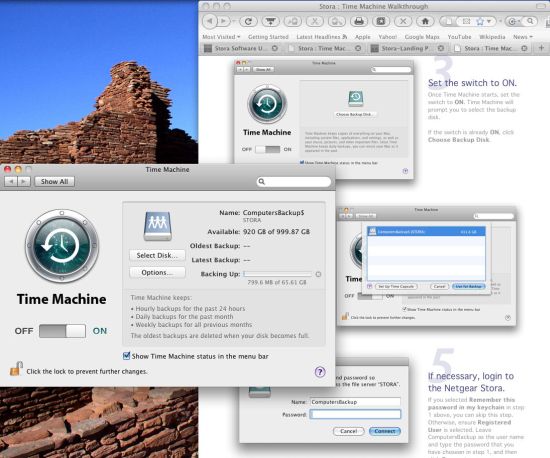
Task: Click the ON label of Time Machine switch
Action: [x=100, y=331]
